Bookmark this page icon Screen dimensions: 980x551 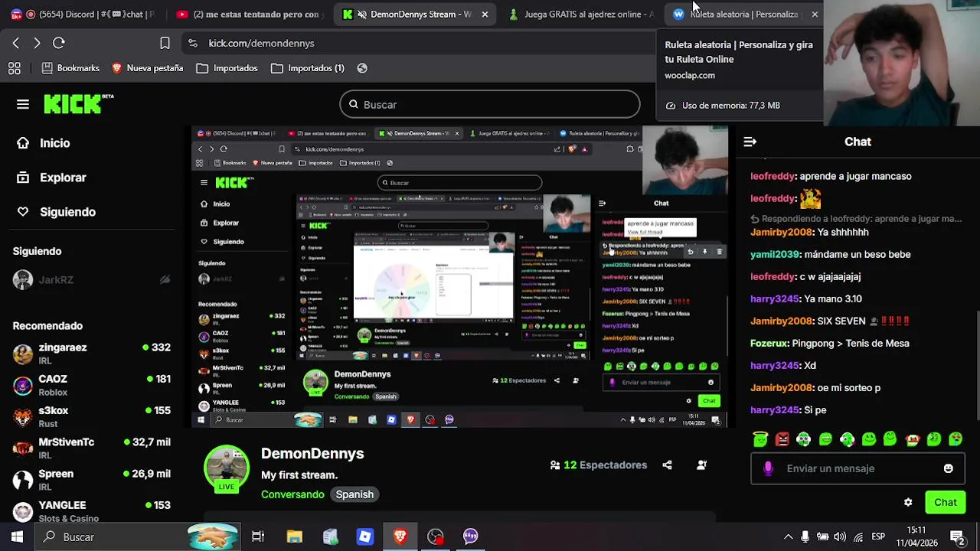[165, 44]
